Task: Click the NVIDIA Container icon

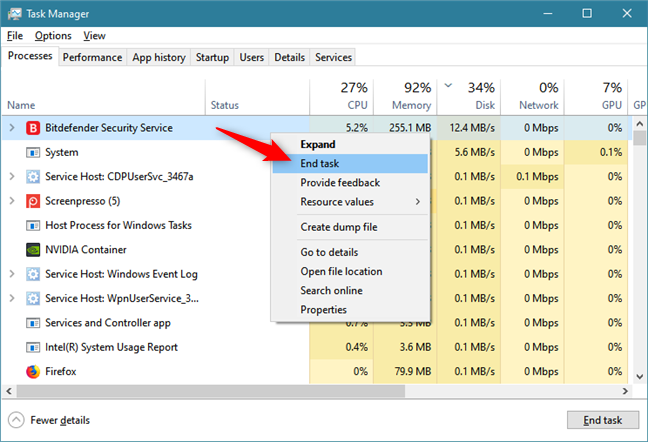Action: point(33,250)
